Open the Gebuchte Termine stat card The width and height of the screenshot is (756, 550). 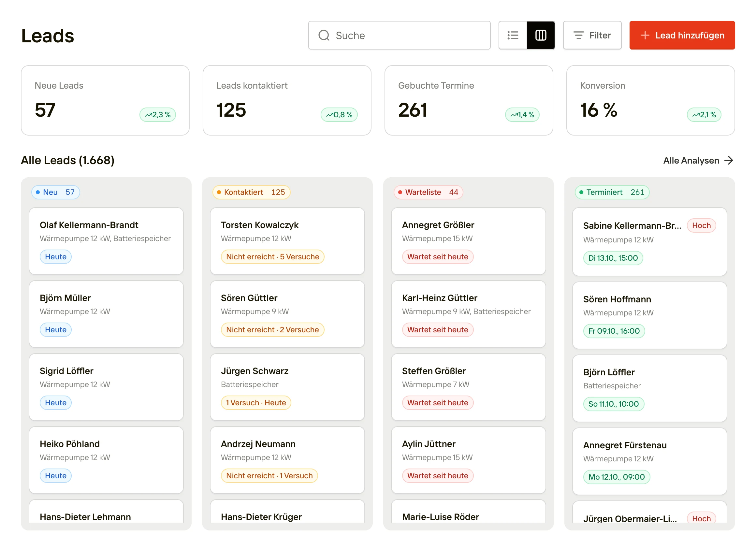469,100
